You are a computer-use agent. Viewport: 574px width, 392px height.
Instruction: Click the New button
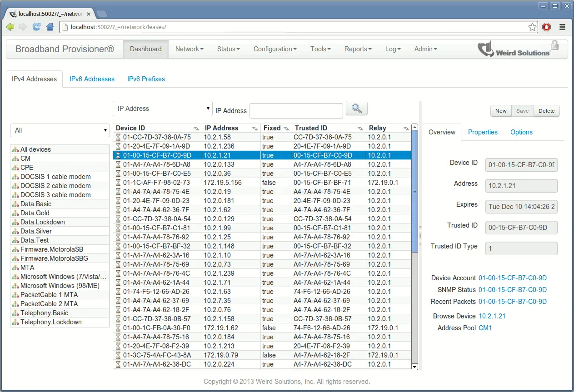click(x=500, y=110)
